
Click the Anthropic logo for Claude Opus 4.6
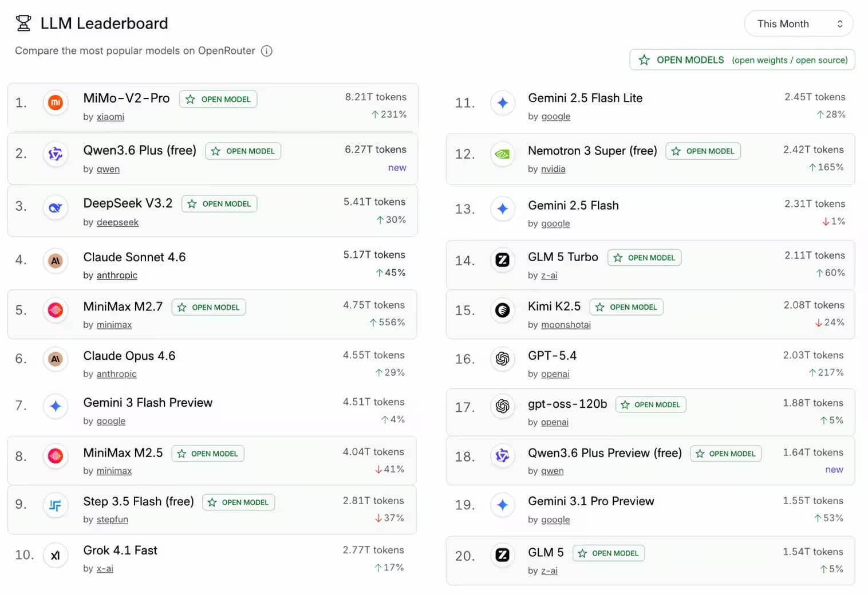(x=56, y=359)
